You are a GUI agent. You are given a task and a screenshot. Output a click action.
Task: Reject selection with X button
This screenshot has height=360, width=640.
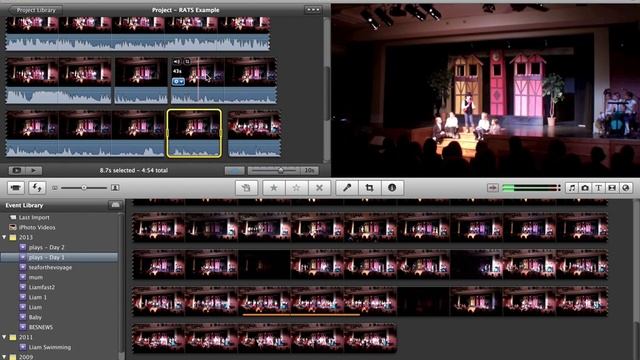pos(319,188)
